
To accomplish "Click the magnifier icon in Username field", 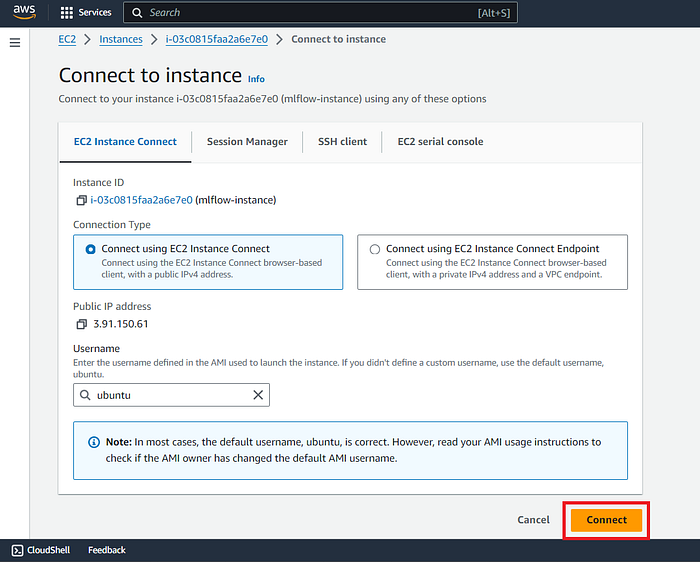I will pyautogui.click(x=85, y=395).
